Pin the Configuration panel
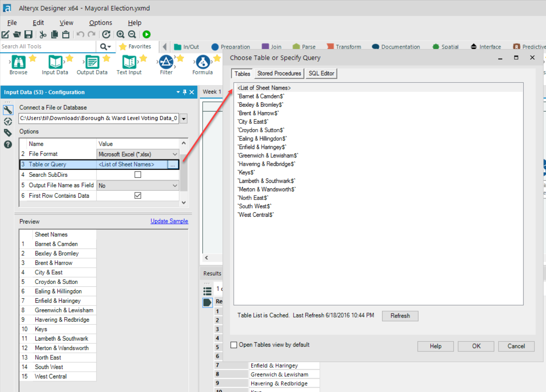The width and height of the screenshot is (546, 392). (185, 92)
